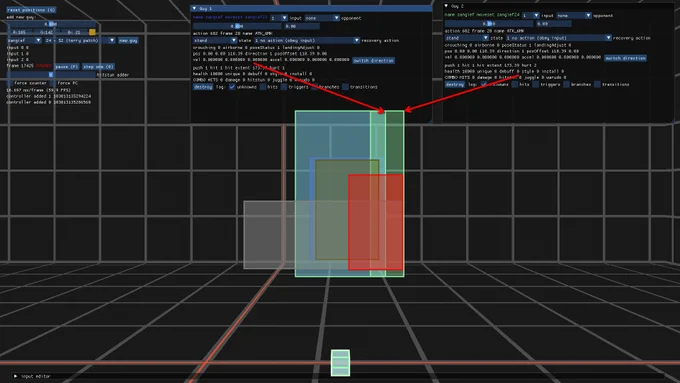Click the 'controller added 0' log line
680x383 pixels.
49,102
